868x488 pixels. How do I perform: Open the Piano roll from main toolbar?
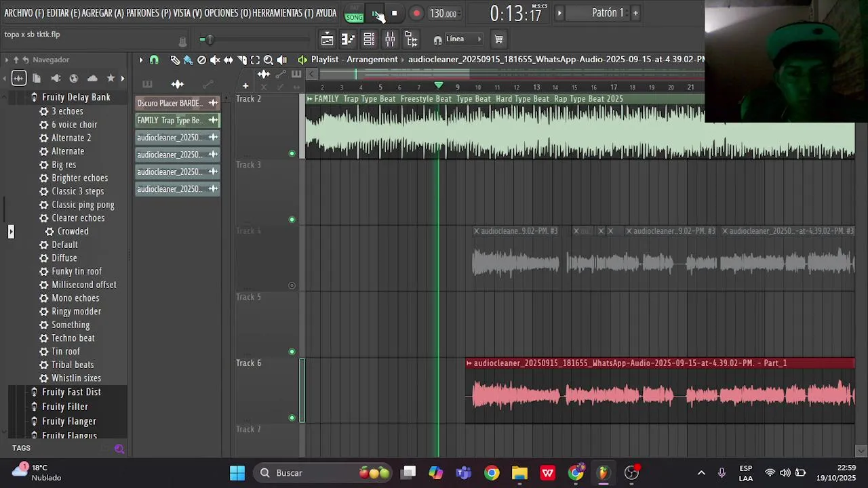click(x=348, y=39)
